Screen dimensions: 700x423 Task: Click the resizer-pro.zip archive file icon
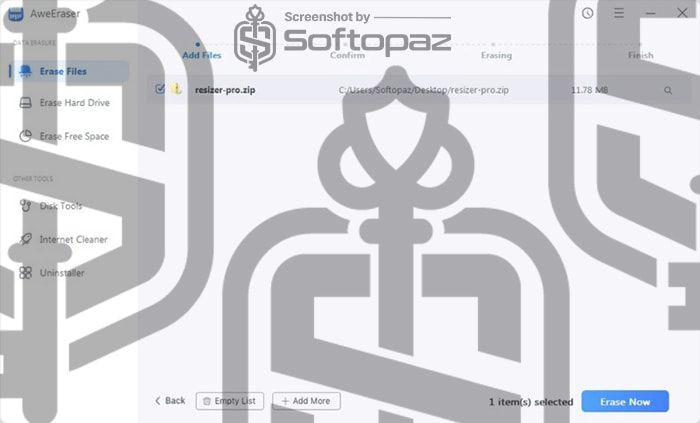coord(177,89)
